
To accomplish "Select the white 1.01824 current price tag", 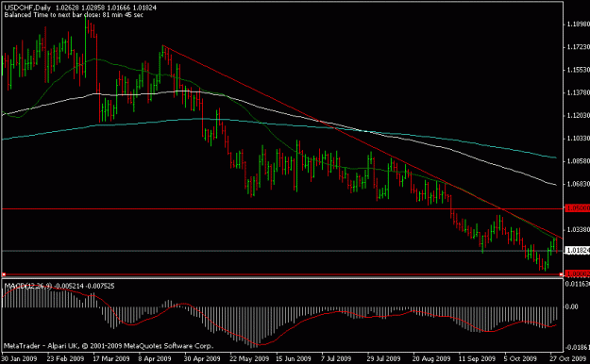I will pyautogui.click(x=577, y=251).
